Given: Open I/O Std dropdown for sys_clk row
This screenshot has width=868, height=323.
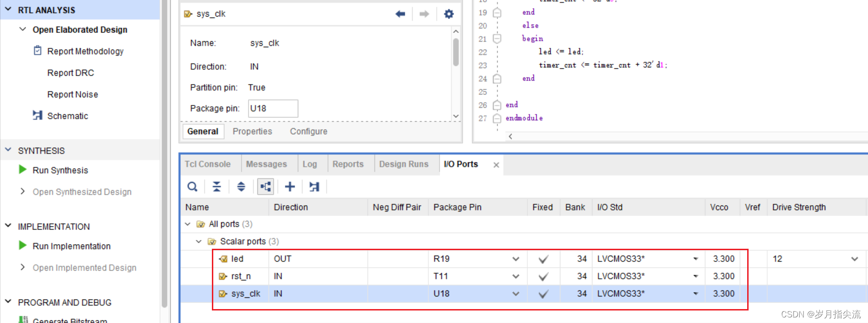Looking at the screenshot, I should coord(696,294).
